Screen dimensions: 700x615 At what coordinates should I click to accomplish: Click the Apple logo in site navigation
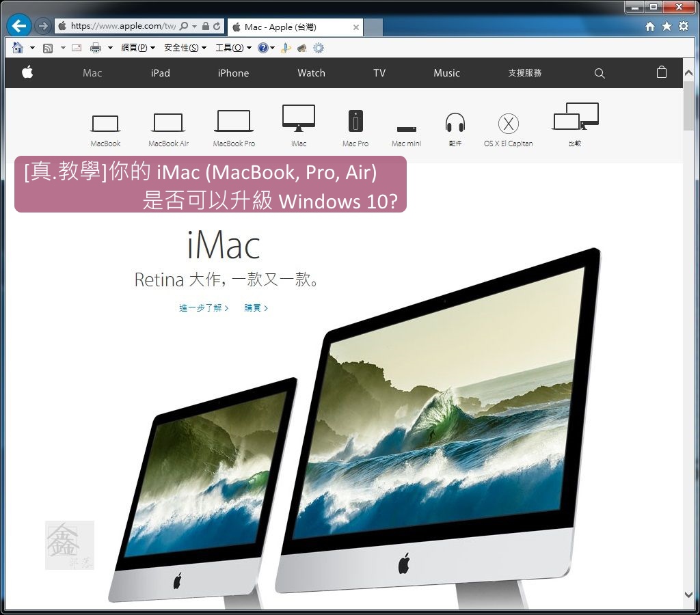tap(27, 72)
